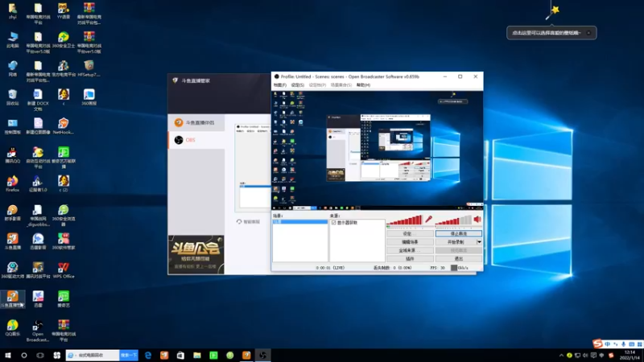Toggle the 显示器获取 source checkbox

pyautogui.click(x=333, y=223)
